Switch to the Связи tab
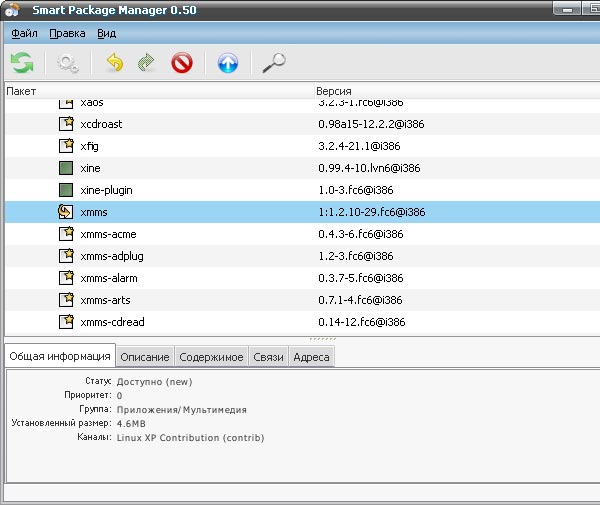Image resolution: width=600 pixels, height=505 pixels. click(268, 357)
